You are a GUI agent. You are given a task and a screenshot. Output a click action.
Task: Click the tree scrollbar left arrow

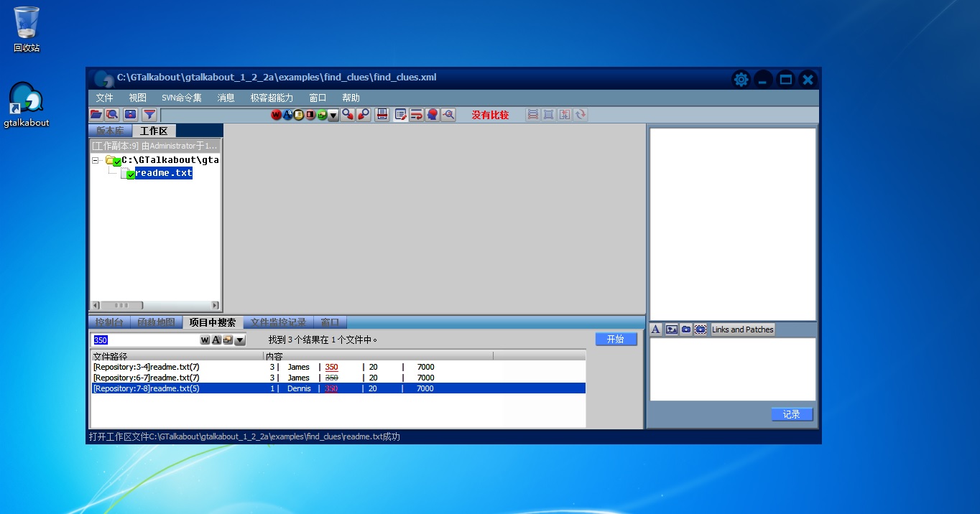[x=95, y=305]
